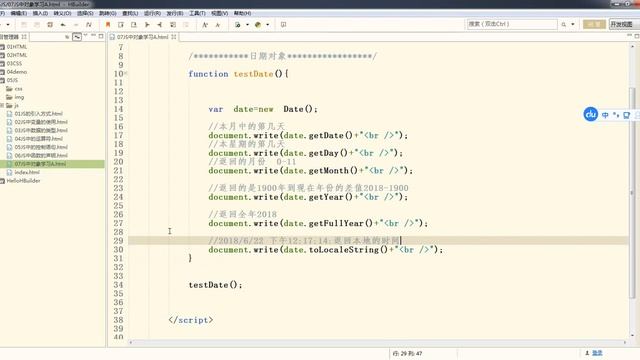Open the img folder
Image resolution: width=640 pixels, height=360 pixels.
click(15, 97)
